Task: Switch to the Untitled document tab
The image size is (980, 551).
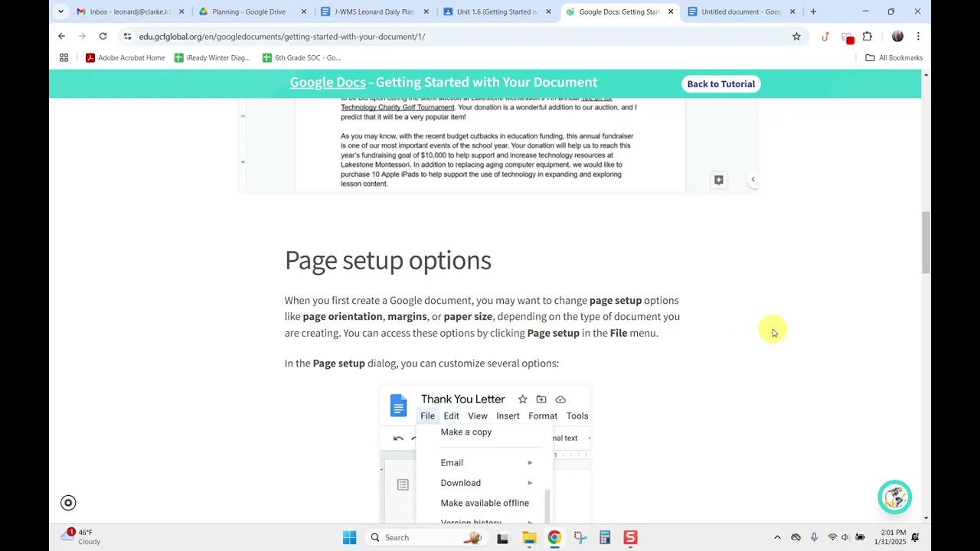Action: point(735,11)
